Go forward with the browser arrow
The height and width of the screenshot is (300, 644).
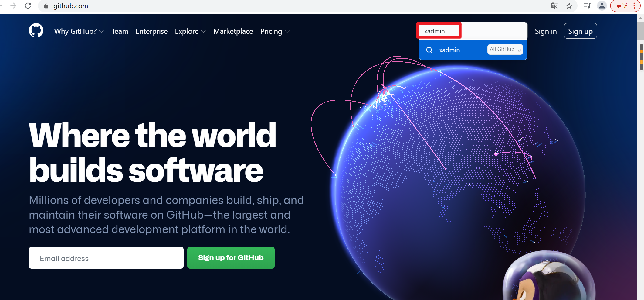13,6
